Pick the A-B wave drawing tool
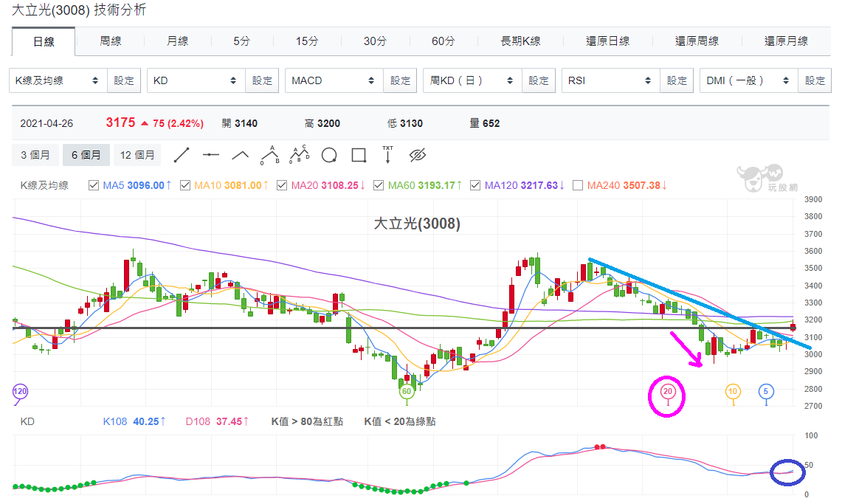The height and width of the screenshot is (504, 842). click(270, 154)
